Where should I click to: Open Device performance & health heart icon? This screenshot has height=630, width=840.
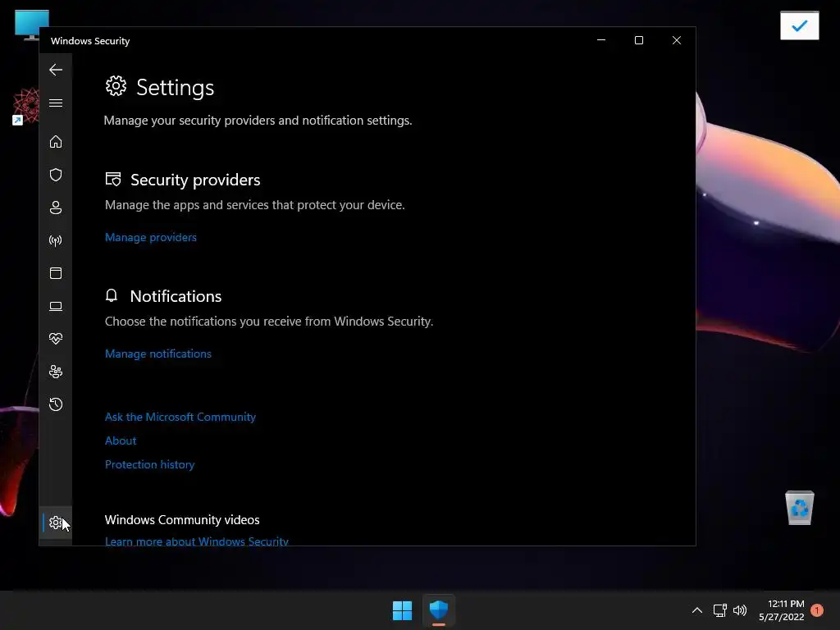point(56,339)
